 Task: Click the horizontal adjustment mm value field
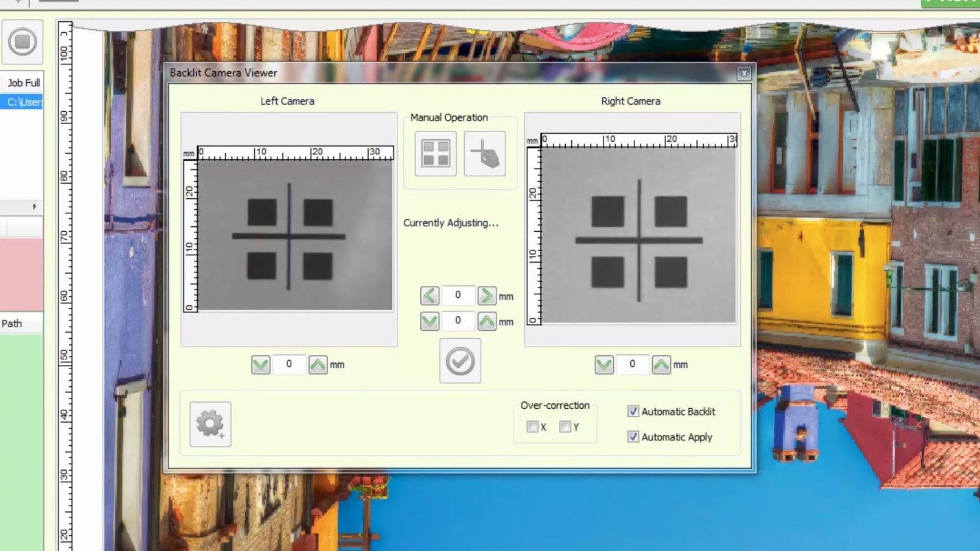(x=458, y=296)
